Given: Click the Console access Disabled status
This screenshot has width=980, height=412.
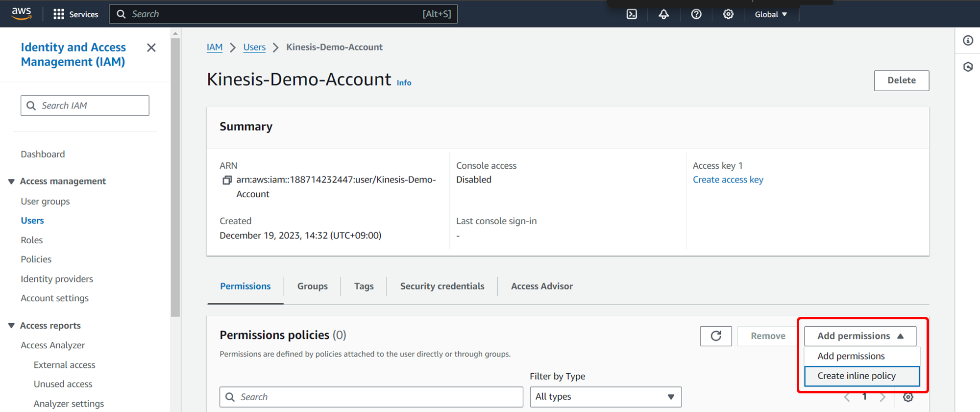Looking at the screenshot, I should [x=473, y=180].
